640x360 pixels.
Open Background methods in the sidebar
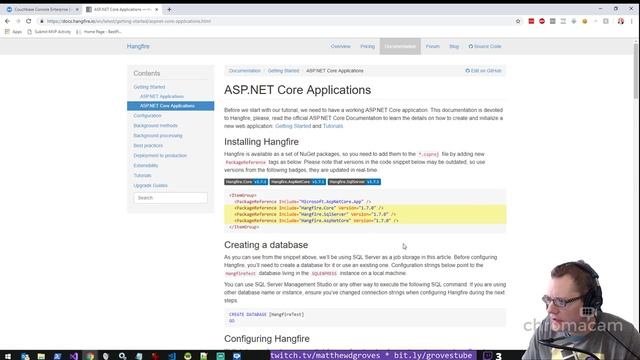(x=155, y=126)
